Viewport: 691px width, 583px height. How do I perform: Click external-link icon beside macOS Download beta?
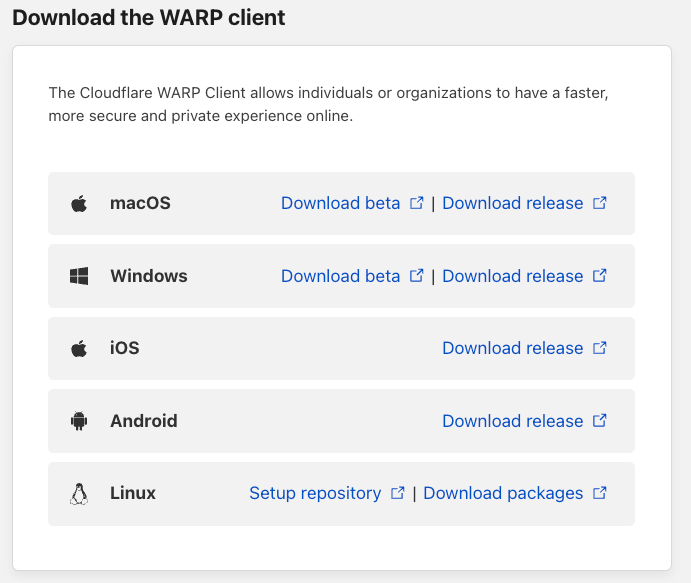tap(416, 203)
